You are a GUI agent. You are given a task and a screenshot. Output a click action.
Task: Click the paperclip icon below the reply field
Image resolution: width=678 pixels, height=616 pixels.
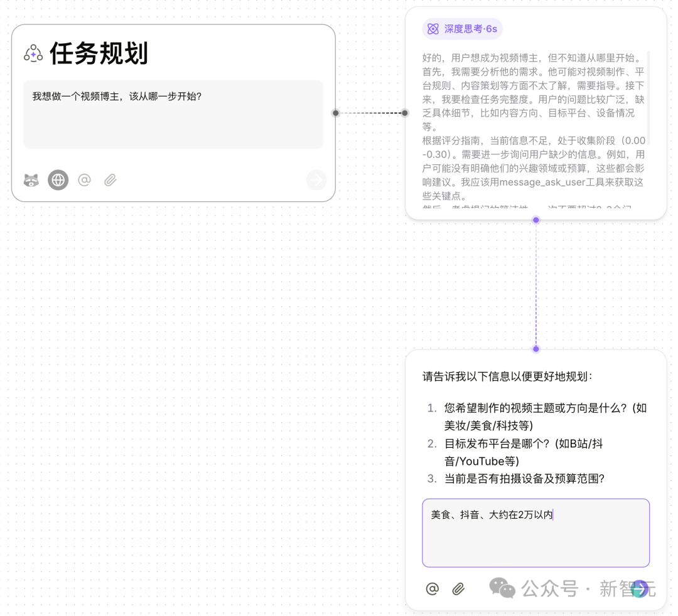pyautogui.click(x=458, y=589)
